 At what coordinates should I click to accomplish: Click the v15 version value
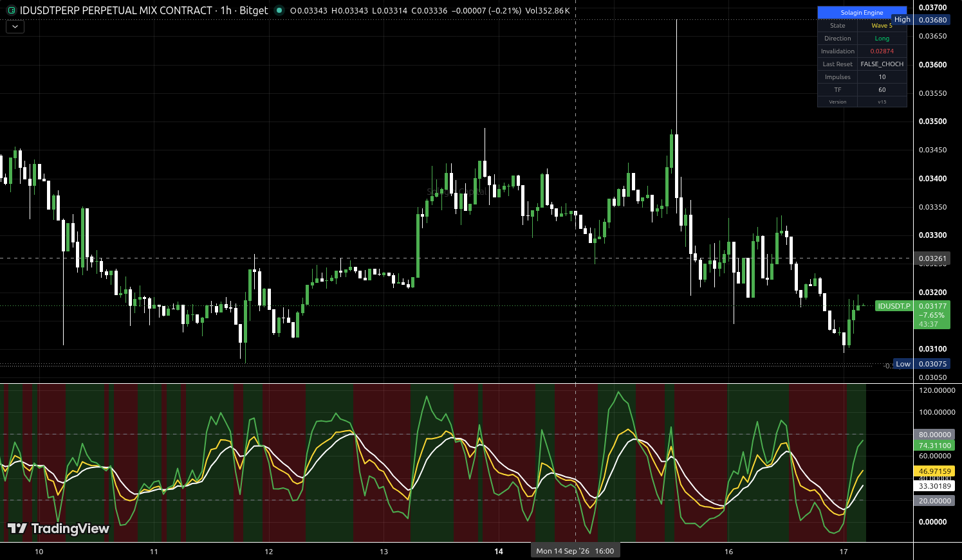click(882, 102)
